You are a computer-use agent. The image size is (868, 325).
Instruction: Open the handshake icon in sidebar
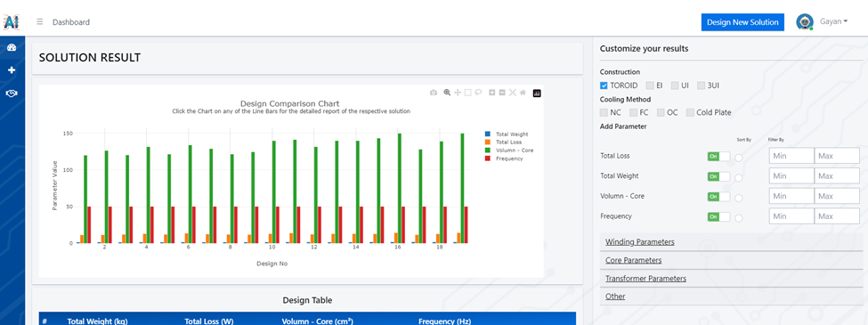(x=12, y=93)
